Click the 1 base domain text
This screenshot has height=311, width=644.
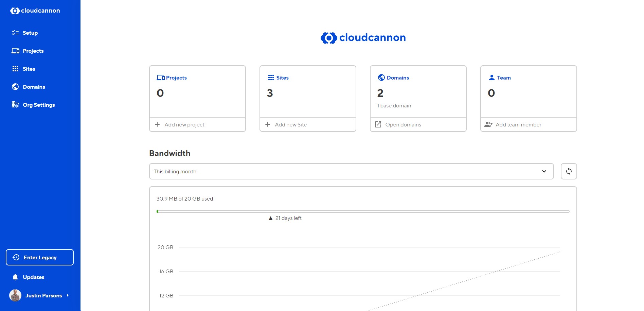pos(394,106)
